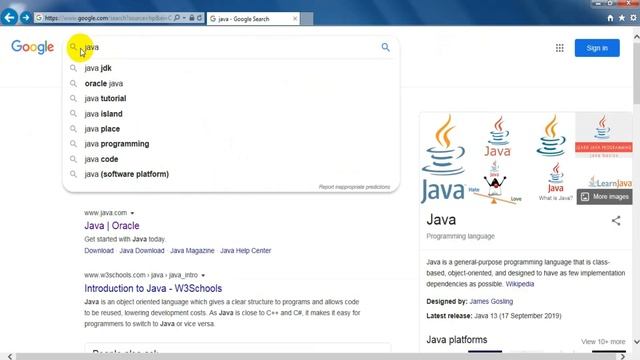The image size is (640, 360).
Task: Click 'View 10+ more' platforms link
Action: [603, 342]
